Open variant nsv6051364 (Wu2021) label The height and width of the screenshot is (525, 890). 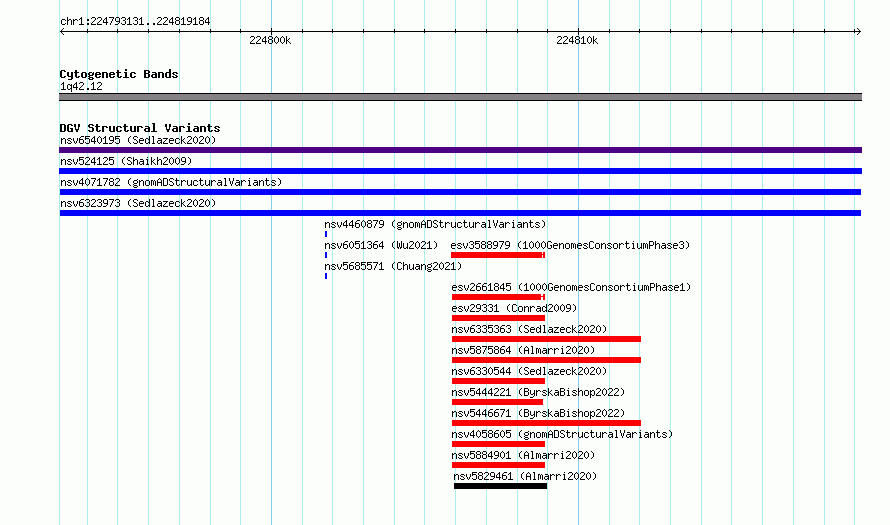point(381,245)
